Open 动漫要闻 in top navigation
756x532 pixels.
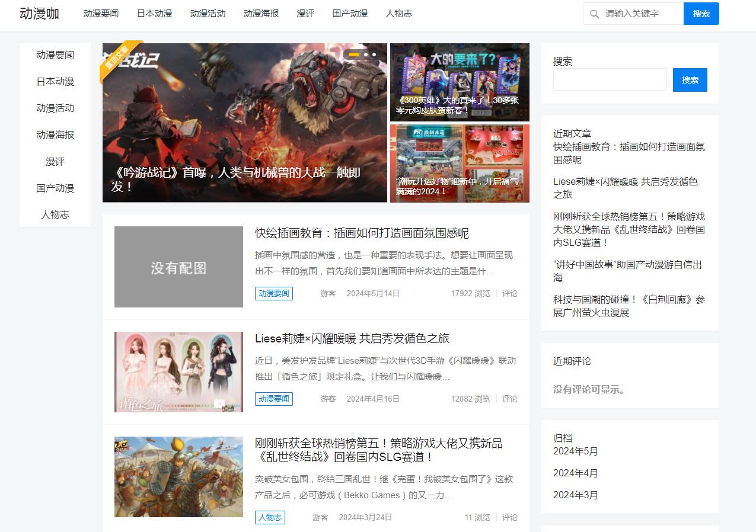click(x=101, y=14)
